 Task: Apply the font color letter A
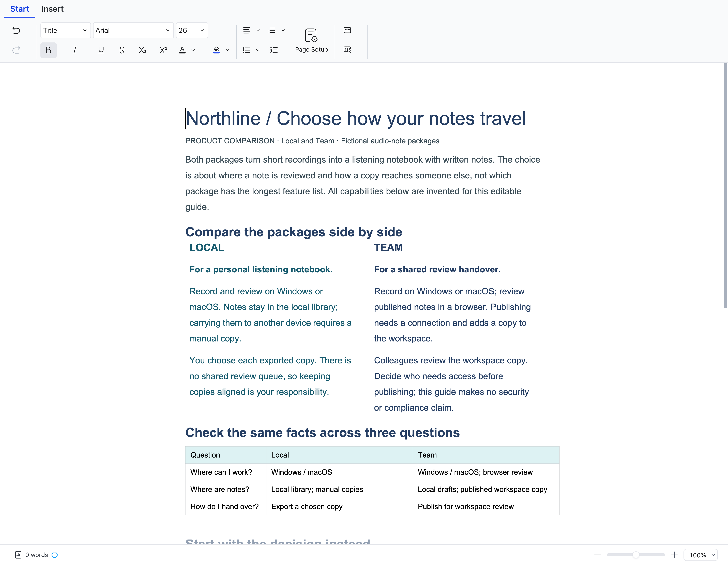(182, 50)
